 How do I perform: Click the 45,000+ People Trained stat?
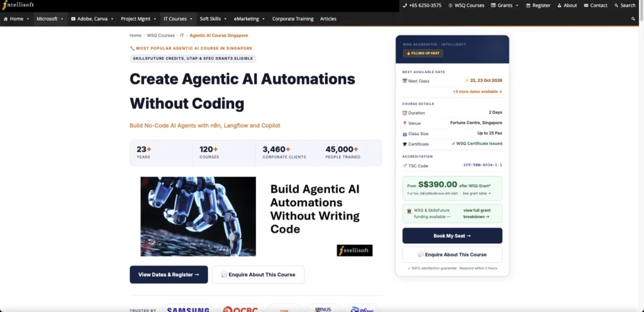coord(343,153)
